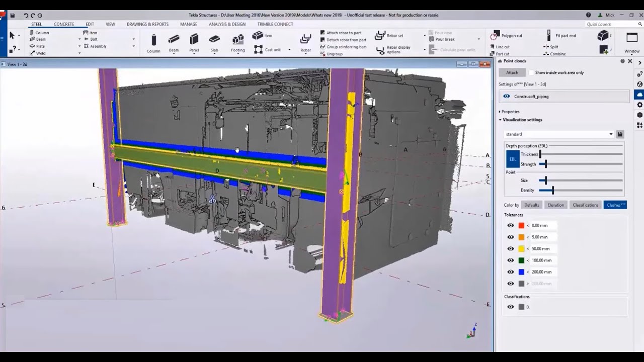
Task: Open help for Point clouds panel
Action: (x=622, y=61)
